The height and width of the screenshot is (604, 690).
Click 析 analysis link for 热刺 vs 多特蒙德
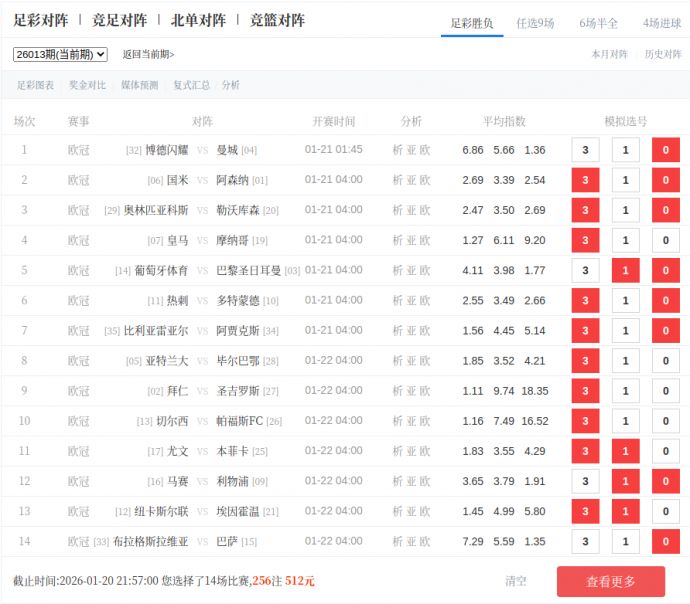tap(397, 301)
